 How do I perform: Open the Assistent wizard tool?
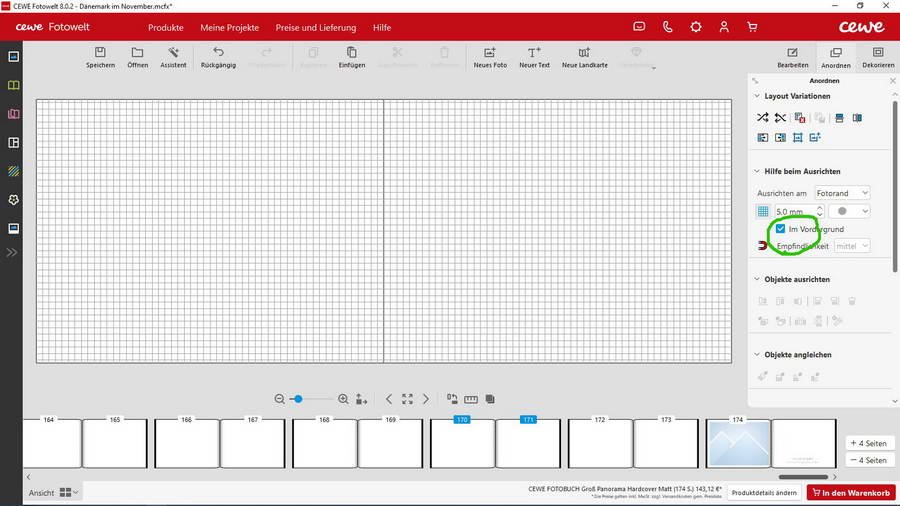click(x=173, y=53)
